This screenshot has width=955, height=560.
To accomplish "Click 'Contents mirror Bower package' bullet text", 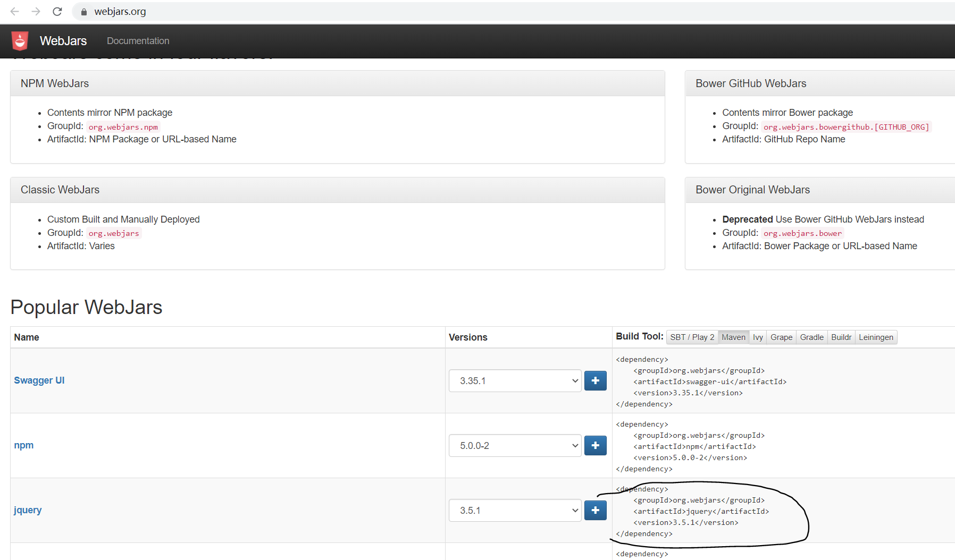I will tap(788, 113).
